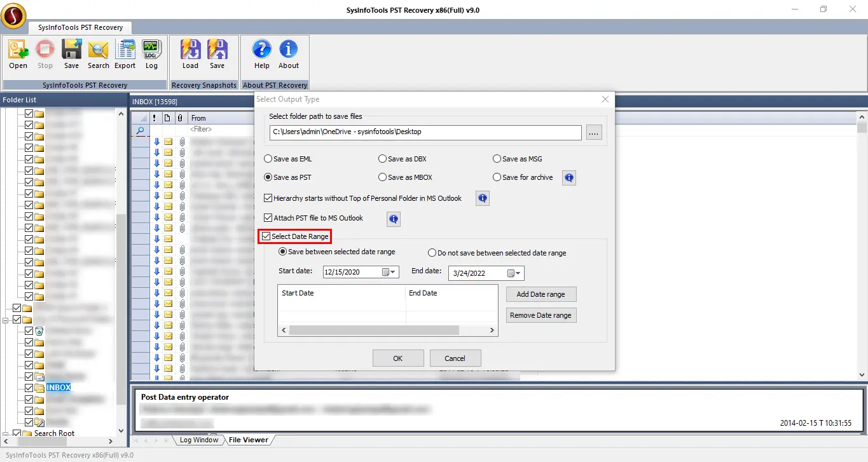Toggle the INBOX folder checkbox
This screenshot has width=868, height=462.
[x=29, y=388]
